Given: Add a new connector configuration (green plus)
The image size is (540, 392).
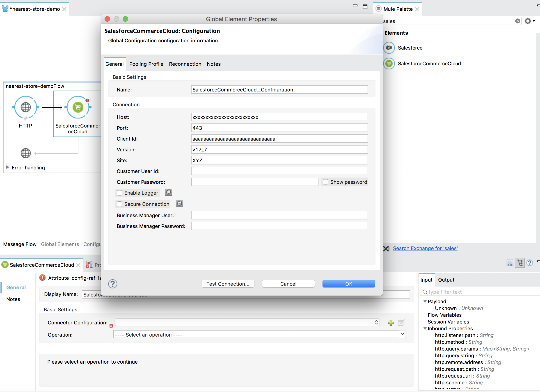Looking at the screenshot, I should coord(391,323).
